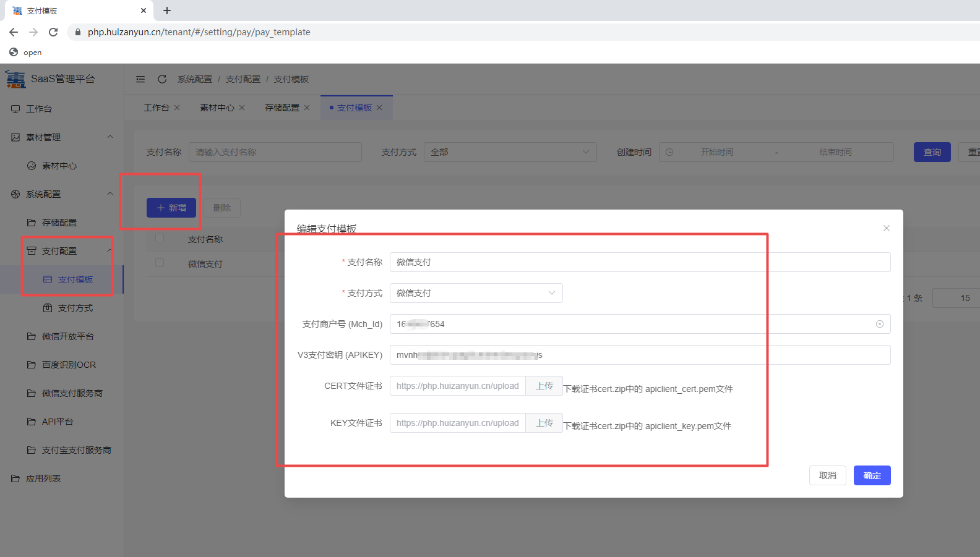Close the 素材中心 page tab
Viewport: 980px width, 557px height.
(242, 108)
